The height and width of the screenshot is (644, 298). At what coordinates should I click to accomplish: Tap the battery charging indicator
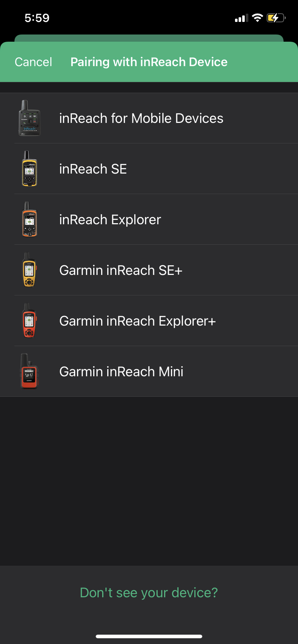[x=276, y=18]
